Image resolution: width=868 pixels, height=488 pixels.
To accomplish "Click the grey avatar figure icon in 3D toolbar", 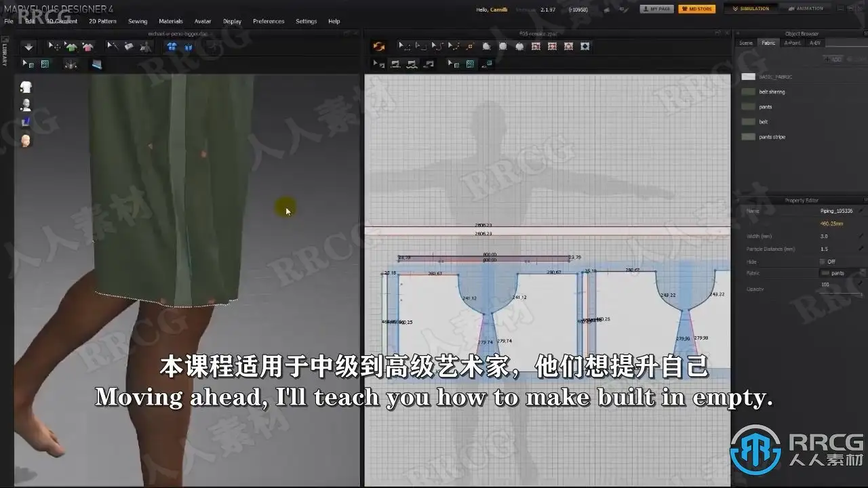I will click(x=146, y=47).
